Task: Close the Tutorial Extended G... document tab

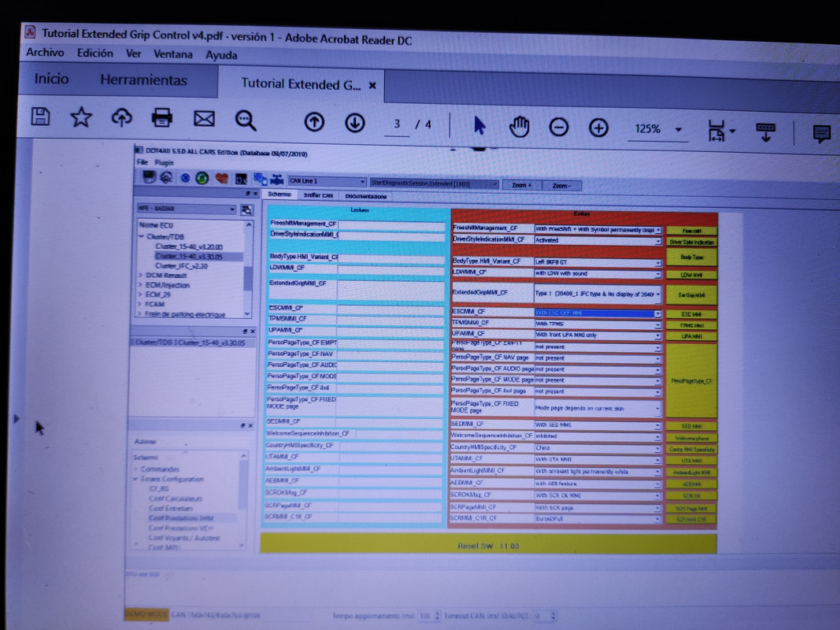Action: [372, 85]
